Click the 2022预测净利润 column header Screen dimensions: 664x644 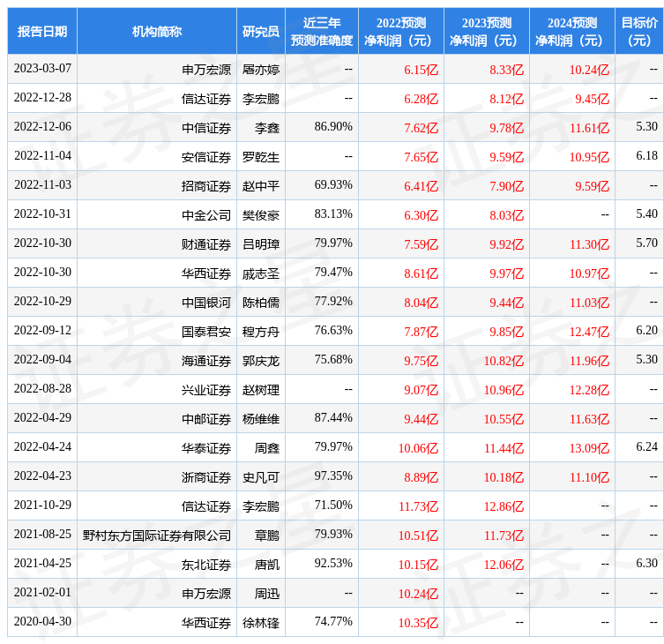(401, 32)
